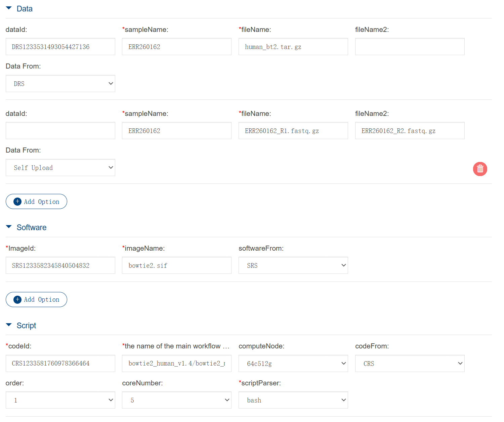This screenshot has width=504, height=422.
Task: Open the softwareFrom SRS dropdown
Action: (x=293, y=265)
